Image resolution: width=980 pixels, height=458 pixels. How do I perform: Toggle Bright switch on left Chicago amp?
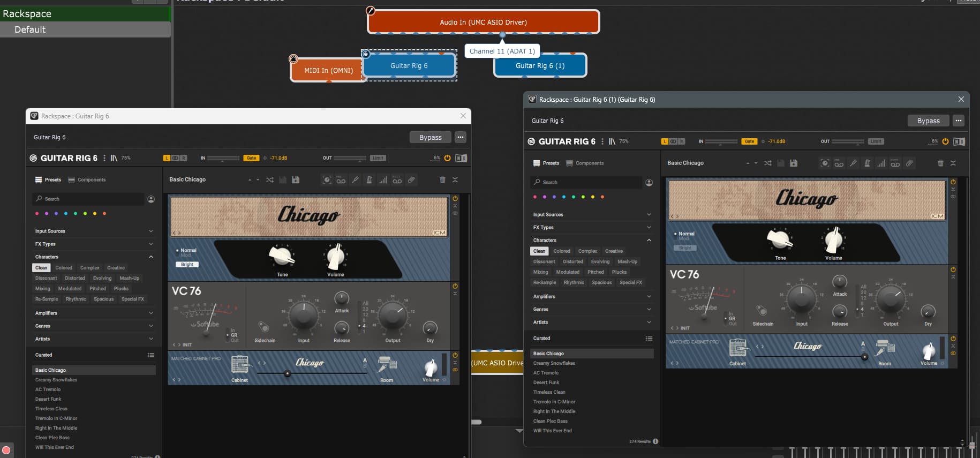tap(187, 265)
